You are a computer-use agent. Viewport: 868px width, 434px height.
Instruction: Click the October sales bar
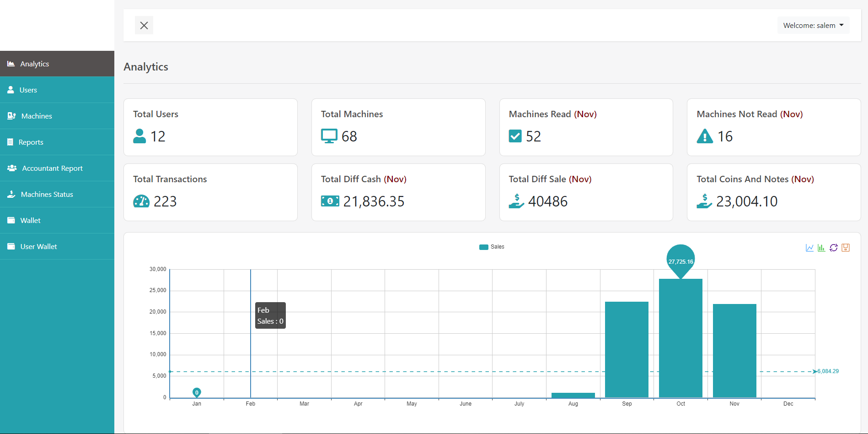coord(680,339)
